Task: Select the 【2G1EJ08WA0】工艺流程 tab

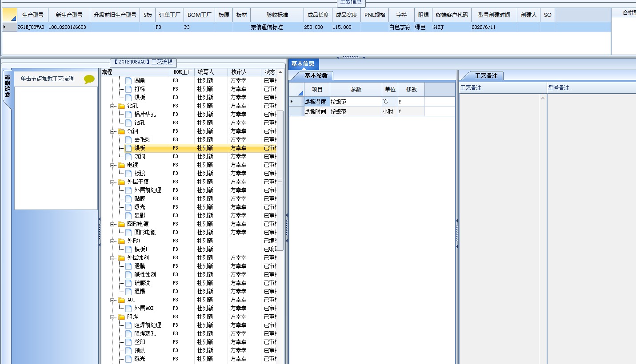Action: click(143, 63)
